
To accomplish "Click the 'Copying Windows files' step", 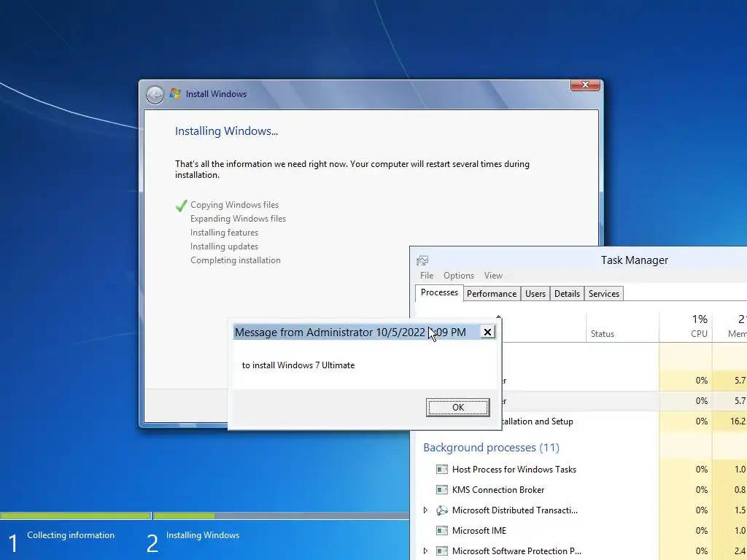I will (234, 205).
